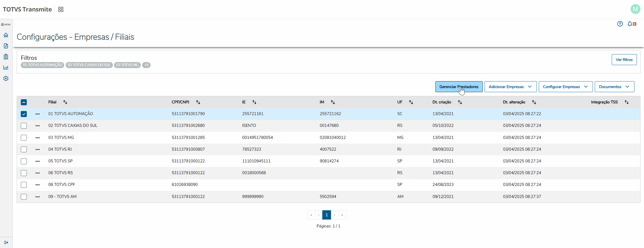Go to the last page with the double arrow
The height and width of the screenshot is (248, 644).
point(342,215)
